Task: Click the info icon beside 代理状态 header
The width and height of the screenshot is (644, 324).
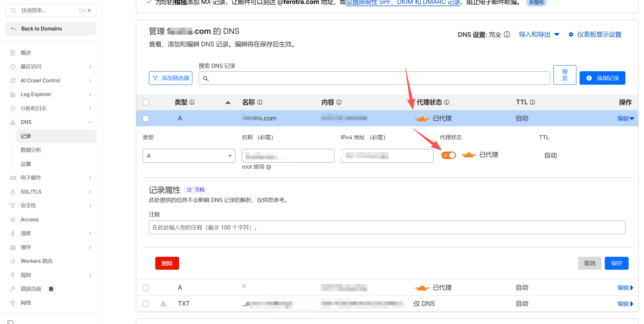Action: point(447,102)
